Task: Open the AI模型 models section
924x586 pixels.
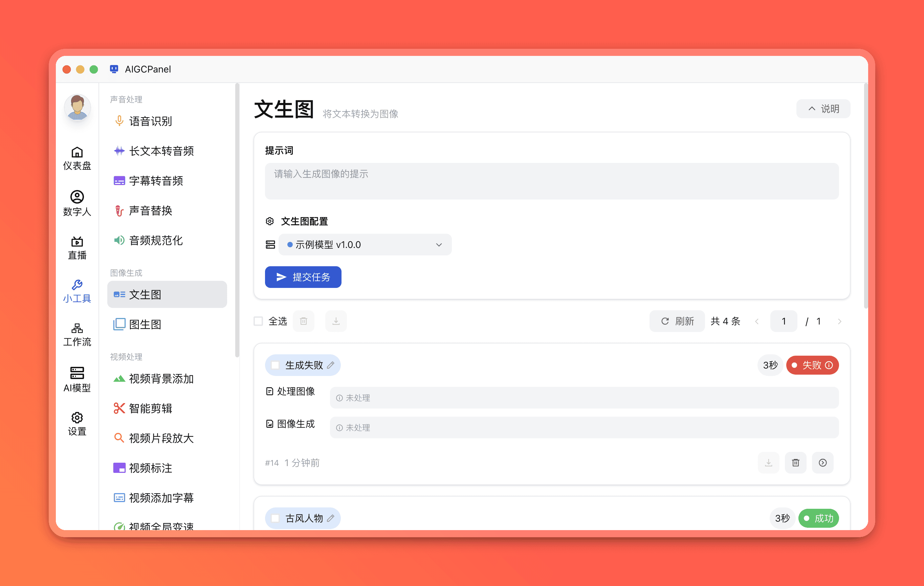Action: point(77,379)
